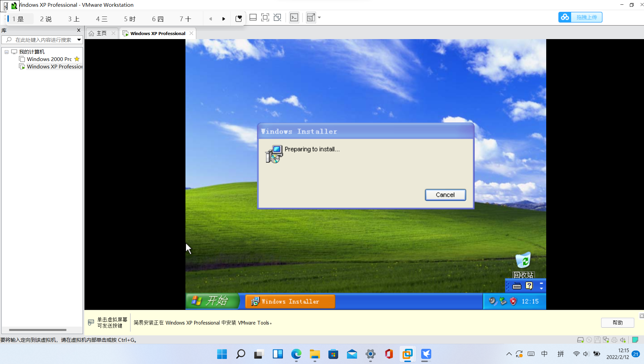Click the library horizontal scrollbar
This screenshot has height=364, width=644.
[x=38, y=330]
